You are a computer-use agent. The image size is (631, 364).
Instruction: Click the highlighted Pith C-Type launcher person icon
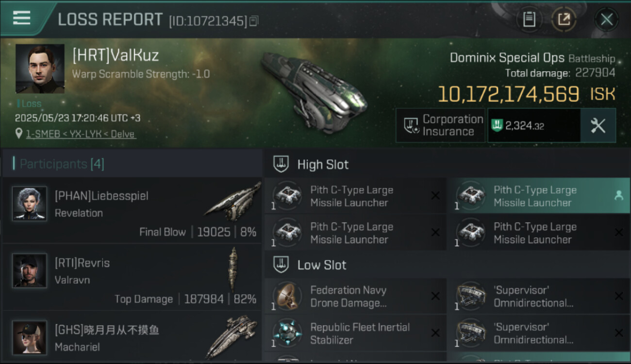[618, 195]
